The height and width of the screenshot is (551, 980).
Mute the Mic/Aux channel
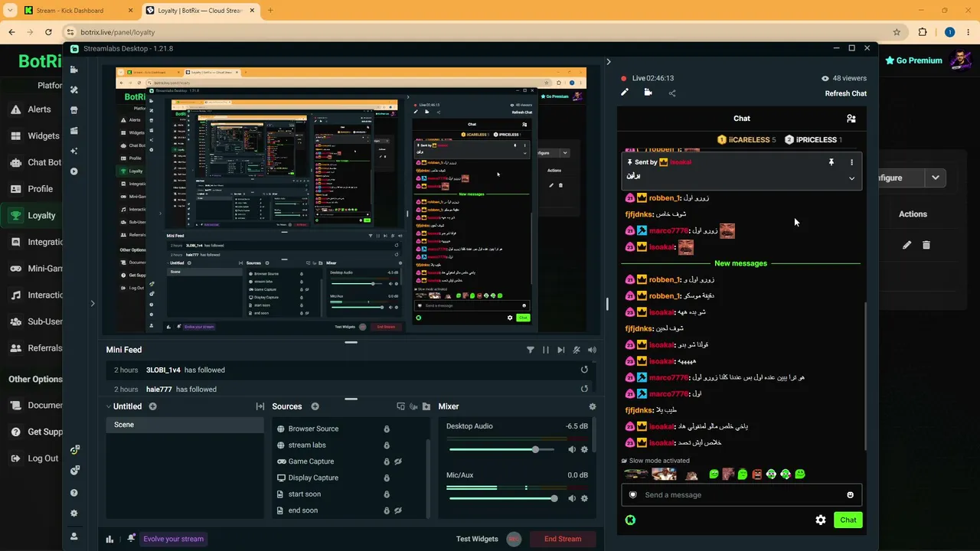(572, 498)
